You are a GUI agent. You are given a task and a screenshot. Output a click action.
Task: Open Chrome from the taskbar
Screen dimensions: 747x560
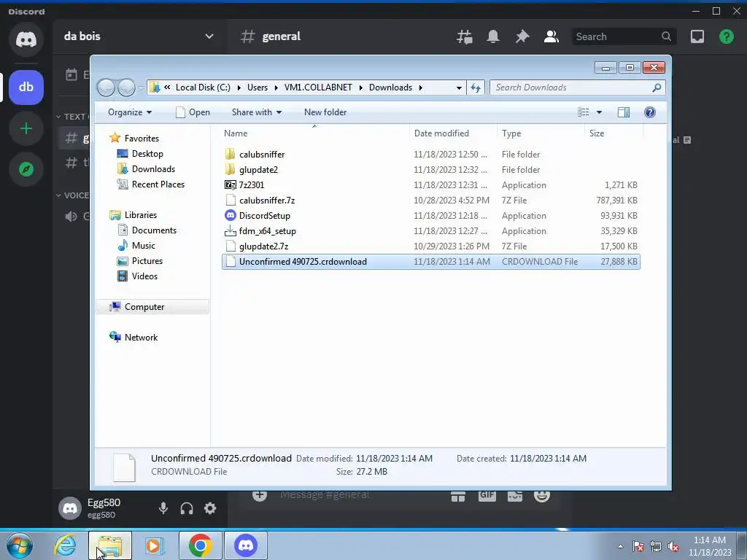pyautogui.click(x=200, y=545)
